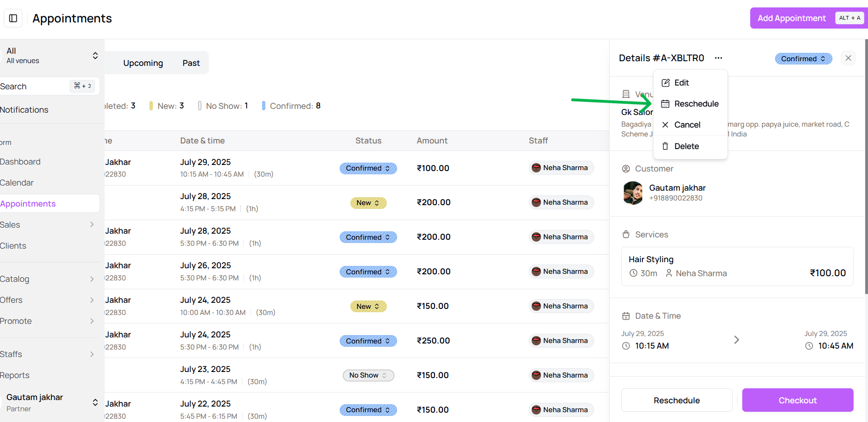Click the Date & Time calendar icon
868x422 pixels.
(x=626, y=316)
